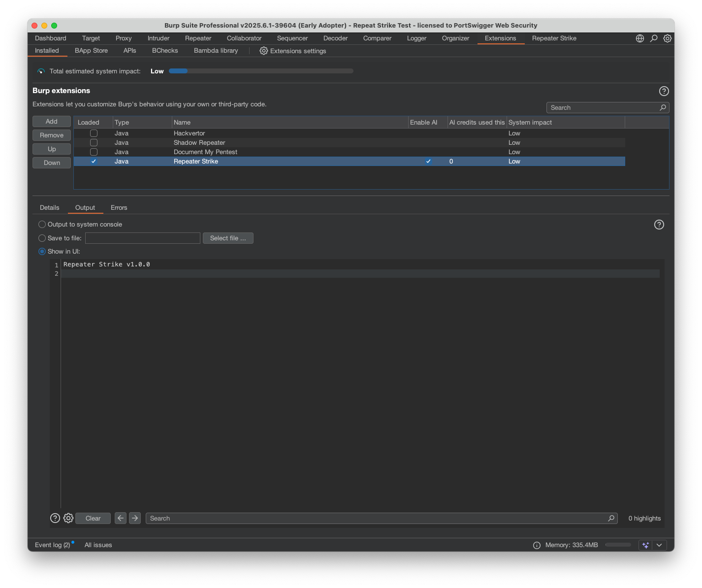Open the globe browser icon in top bar

click(x=640, y=38)
